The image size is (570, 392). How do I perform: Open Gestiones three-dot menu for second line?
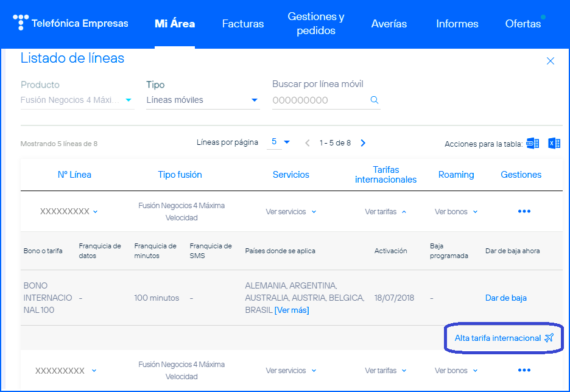524,371
